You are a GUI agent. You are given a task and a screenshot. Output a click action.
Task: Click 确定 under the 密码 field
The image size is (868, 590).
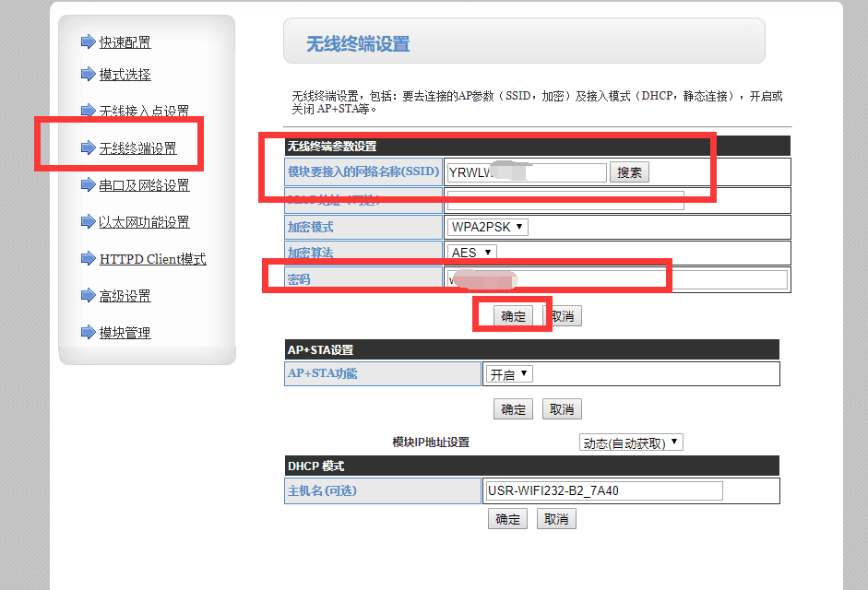(x=513, y=316)
